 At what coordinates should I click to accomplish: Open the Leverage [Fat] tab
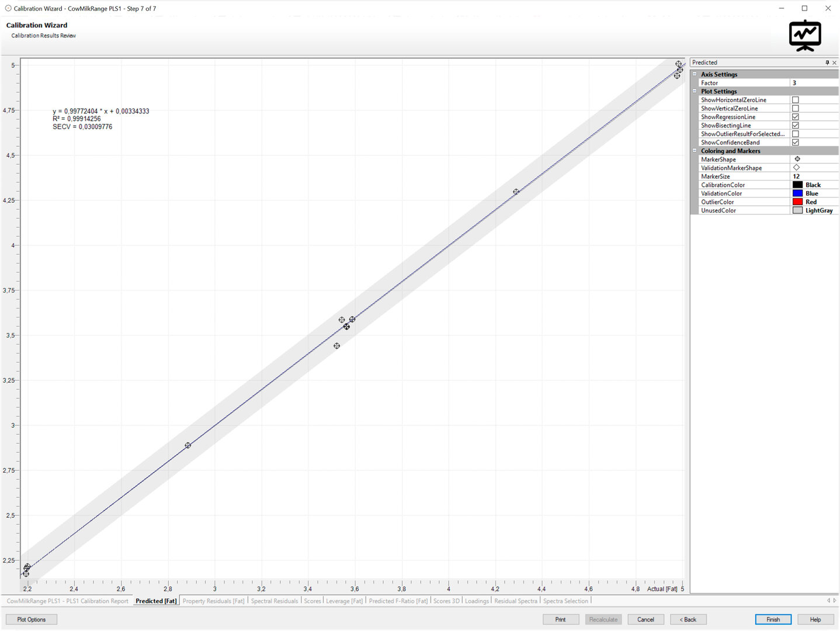[x=343, y=601]
